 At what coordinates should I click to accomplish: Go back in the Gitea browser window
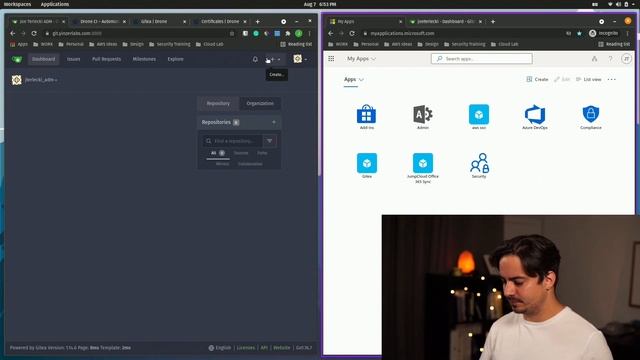pos(13,33)
